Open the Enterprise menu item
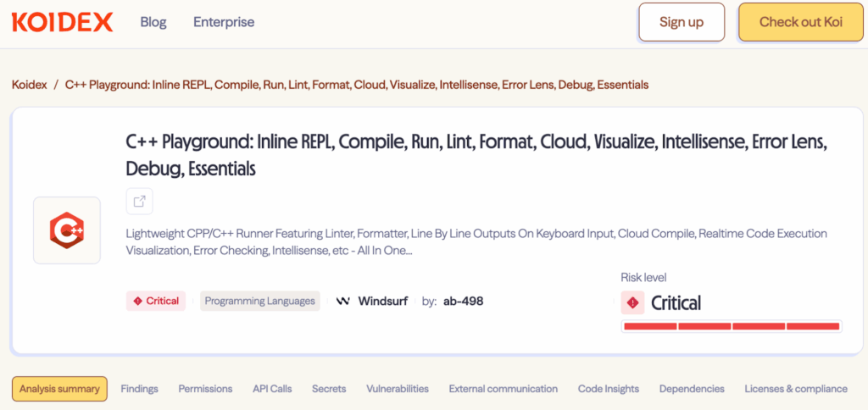 click(224, 22)
